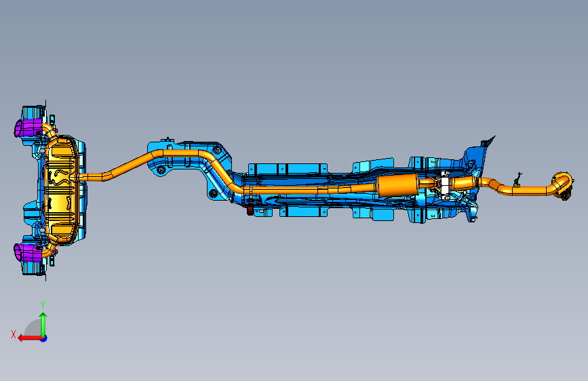
Task: Click the blue Z axis dot of the triad
Action: coord(44,338)
